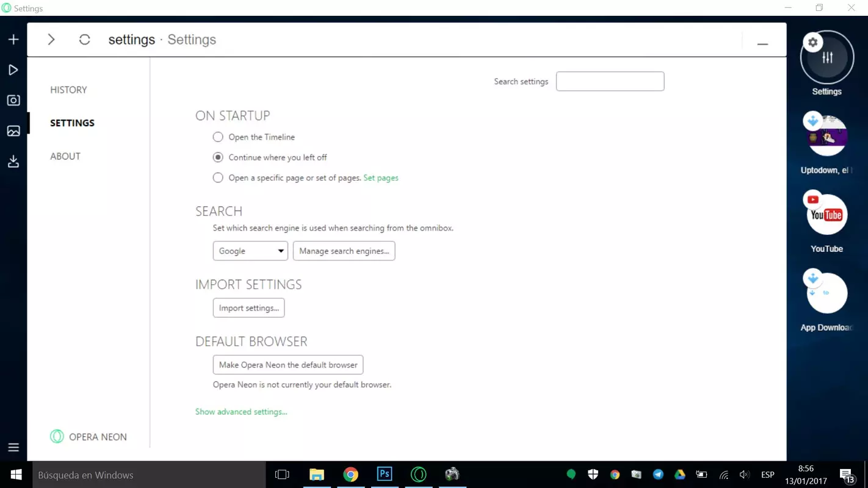Open the downloads sidebar icon
Screen dimensions: 868x488
[13, 162]
